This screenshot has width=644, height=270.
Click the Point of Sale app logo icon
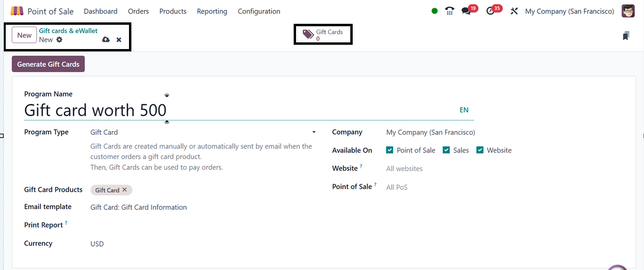point(17,11)
